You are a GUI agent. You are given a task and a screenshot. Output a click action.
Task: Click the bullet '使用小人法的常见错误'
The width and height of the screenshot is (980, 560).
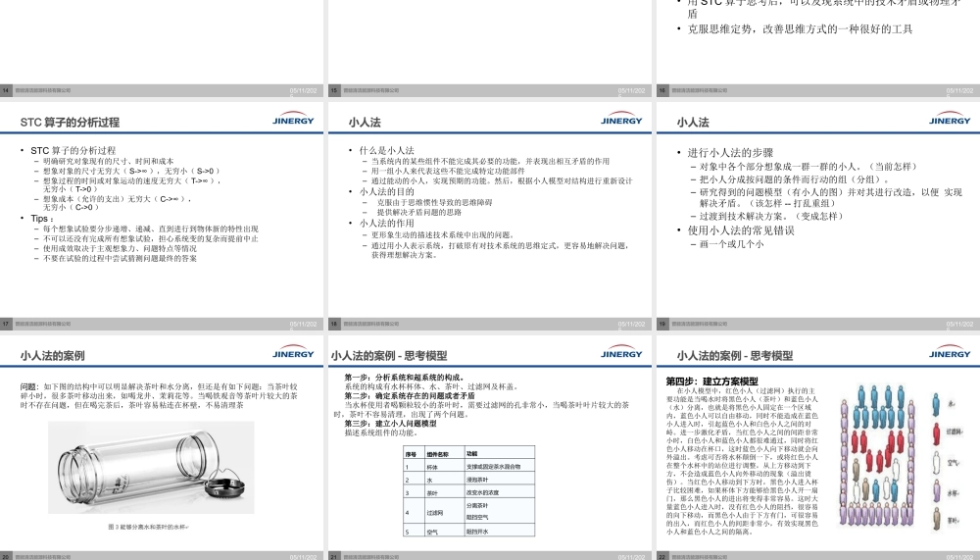(x=741, y=230)
